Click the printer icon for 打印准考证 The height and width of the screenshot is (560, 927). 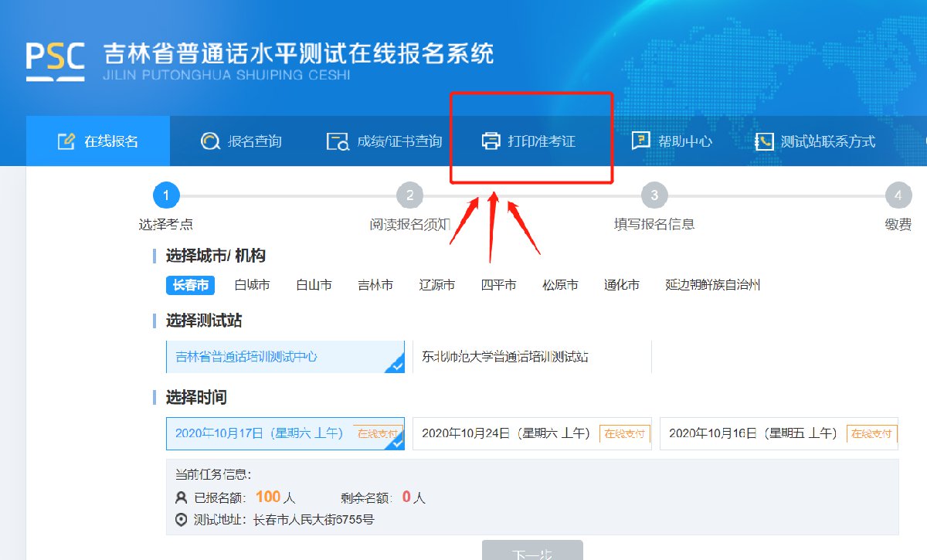(x=491, y=141)
